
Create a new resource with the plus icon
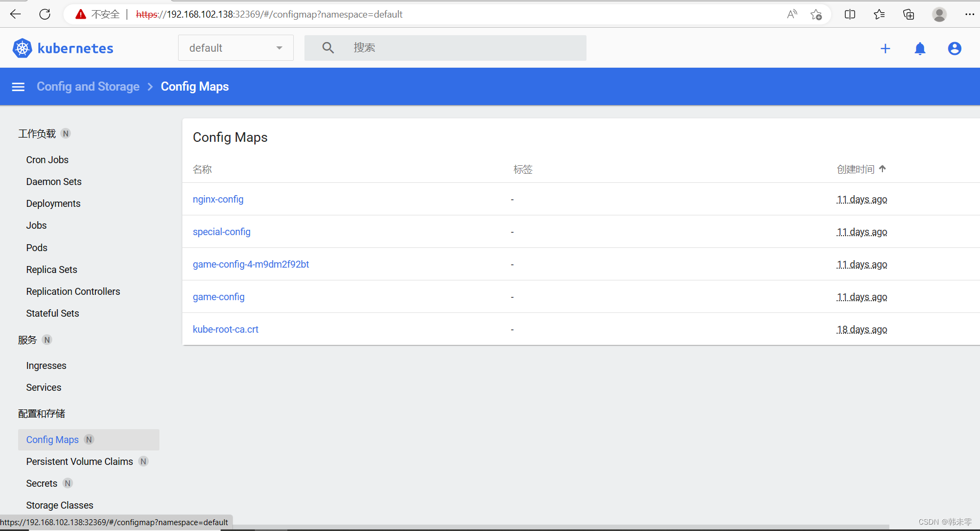click(x=885, y=48)
